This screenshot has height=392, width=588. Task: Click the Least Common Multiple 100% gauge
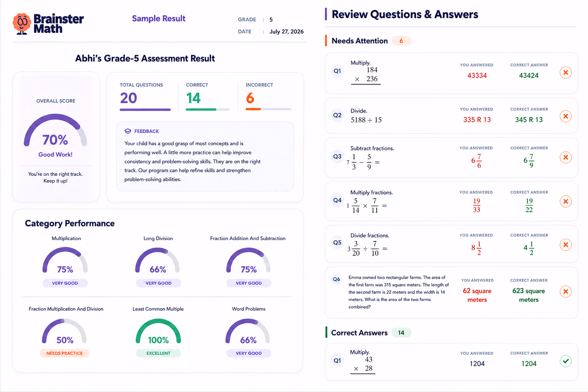pyautogui.click(x=158, y=331)
